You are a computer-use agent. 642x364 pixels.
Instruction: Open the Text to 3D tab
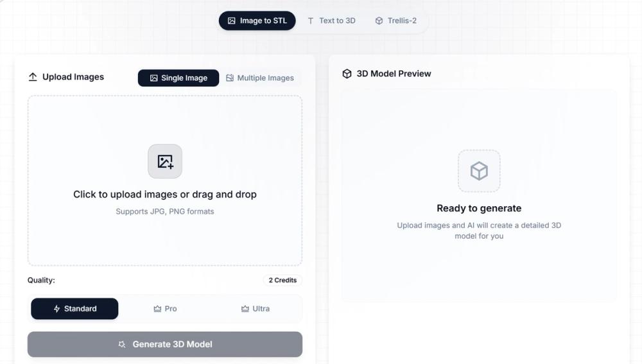[x=331, y=21]
